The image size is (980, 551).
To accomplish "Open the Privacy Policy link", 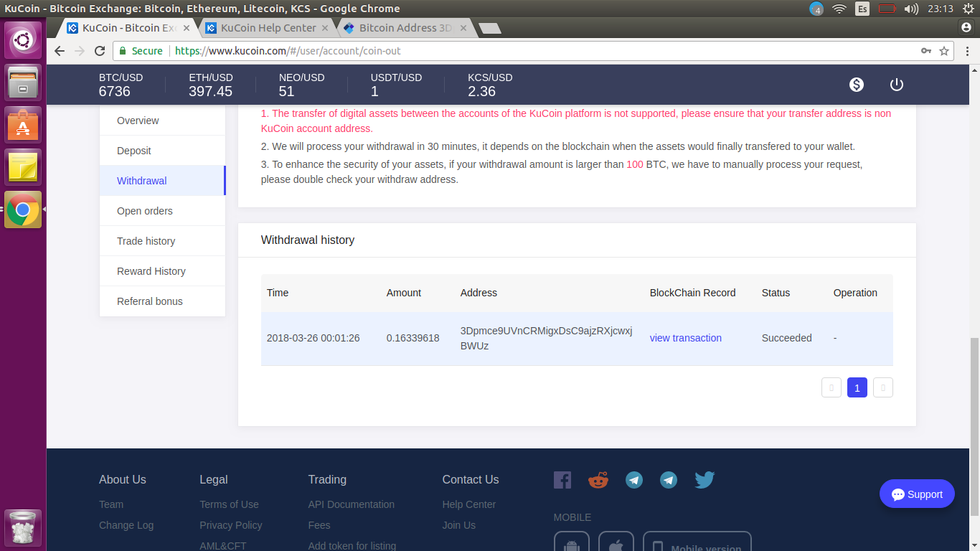I will (x=231, y=525).
